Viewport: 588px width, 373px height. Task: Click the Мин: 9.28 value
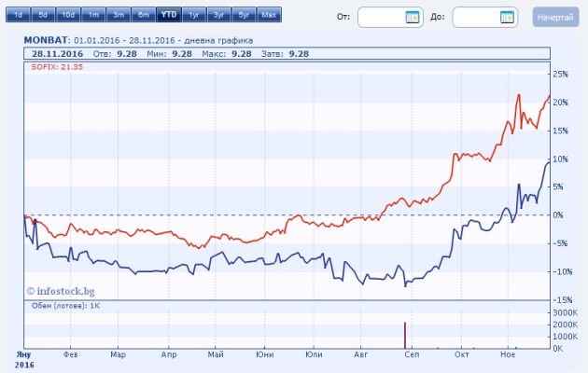169,54
